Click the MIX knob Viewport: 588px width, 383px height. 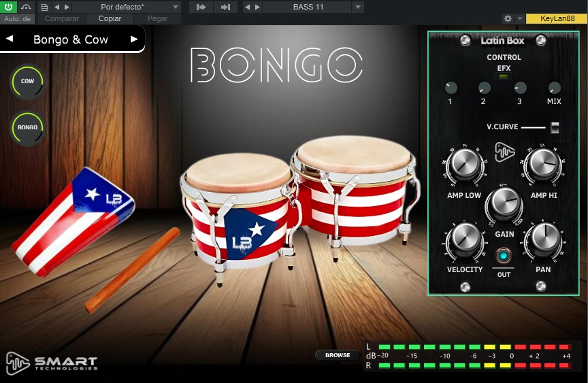554,88
